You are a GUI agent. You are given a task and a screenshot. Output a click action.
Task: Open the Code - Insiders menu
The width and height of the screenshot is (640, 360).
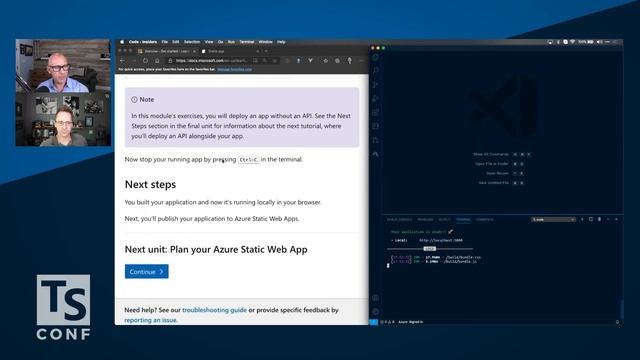click(x=143, y=42)
